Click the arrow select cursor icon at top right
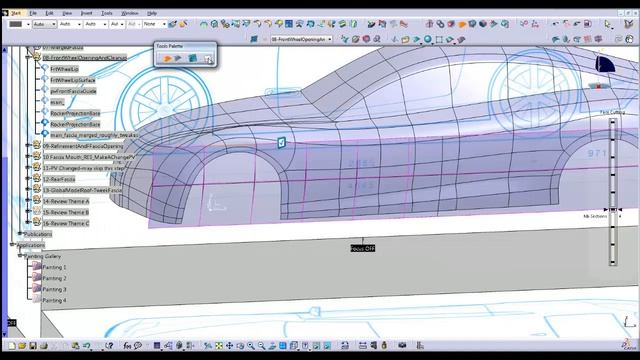This screenshot has width=640, height=360. click(x=608, y=24)
